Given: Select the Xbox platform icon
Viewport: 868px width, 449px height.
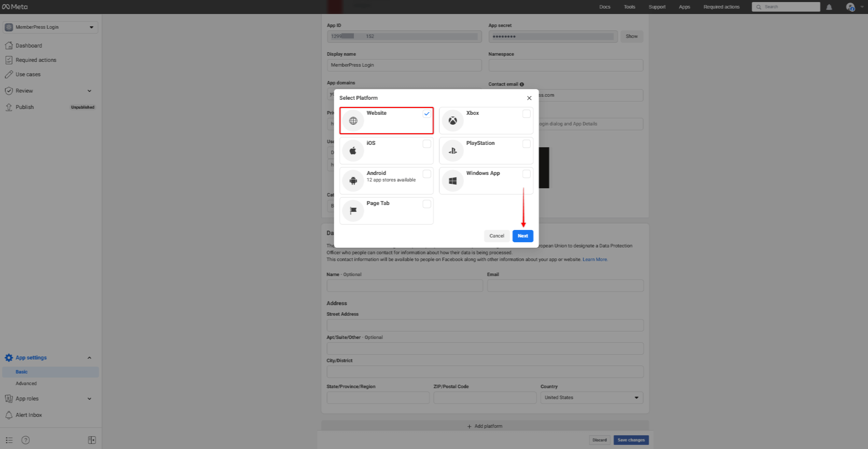Looking at the screenshot, I should coord(452,120).
